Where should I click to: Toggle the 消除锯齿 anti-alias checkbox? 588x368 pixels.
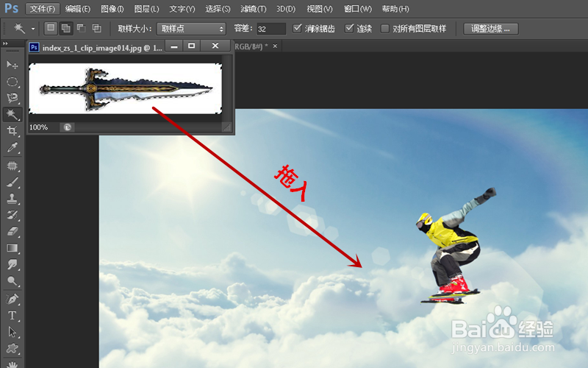(297, 28)
